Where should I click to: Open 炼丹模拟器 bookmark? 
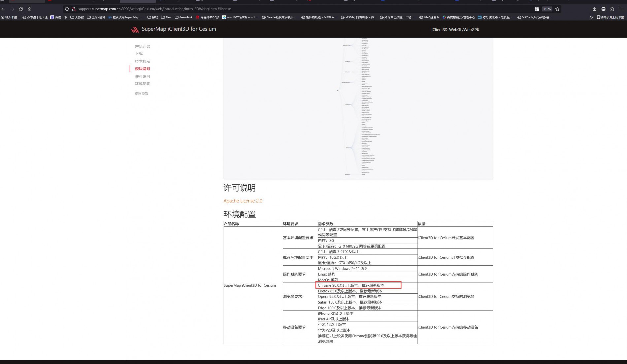tap(495, 17)
